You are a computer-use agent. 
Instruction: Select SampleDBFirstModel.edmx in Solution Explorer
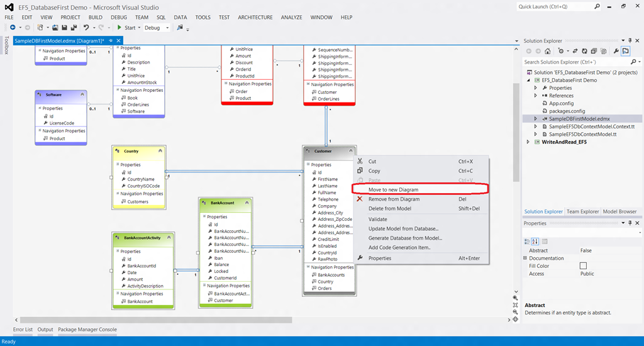[x=579, y=119]
